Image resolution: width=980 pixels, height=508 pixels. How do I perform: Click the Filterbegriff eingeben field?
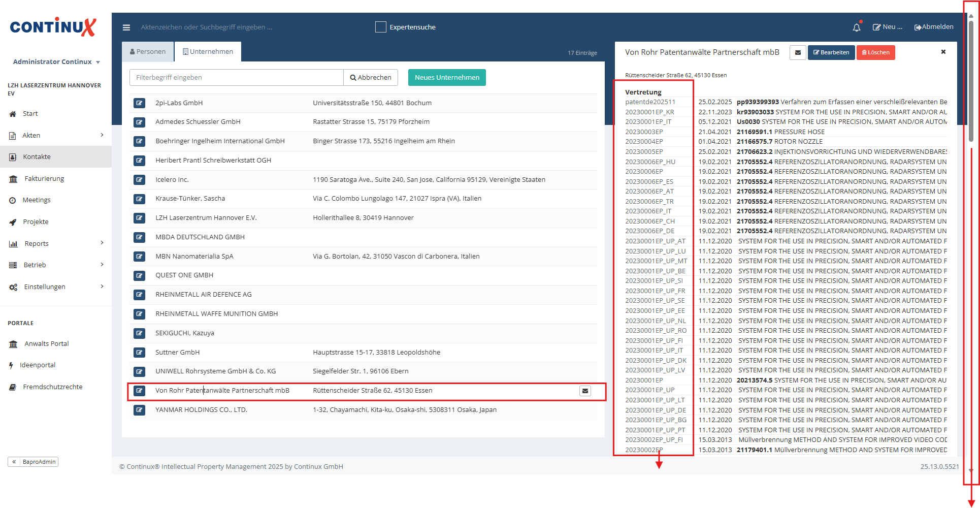tap(237, 78)
